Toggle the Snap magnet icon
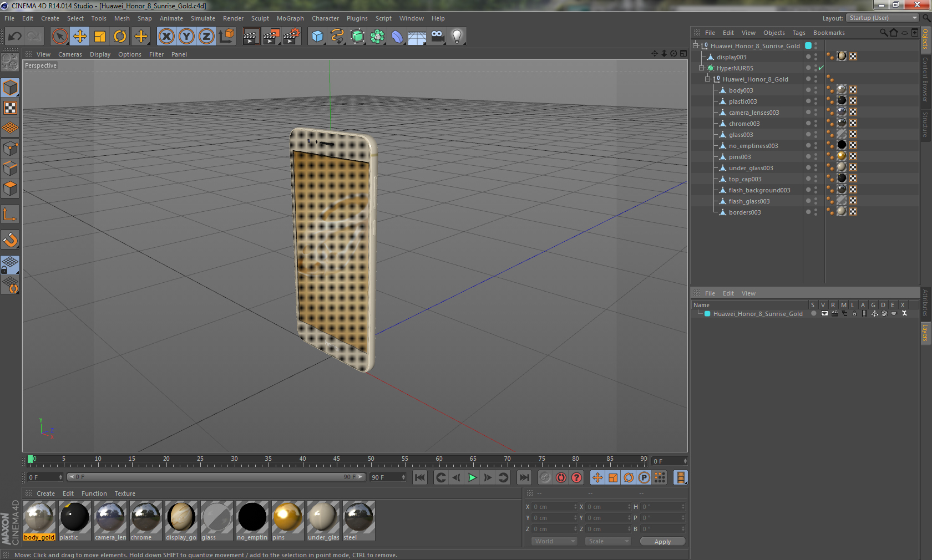Viewport: 932px width, 560px height. (x=10, y=240)
